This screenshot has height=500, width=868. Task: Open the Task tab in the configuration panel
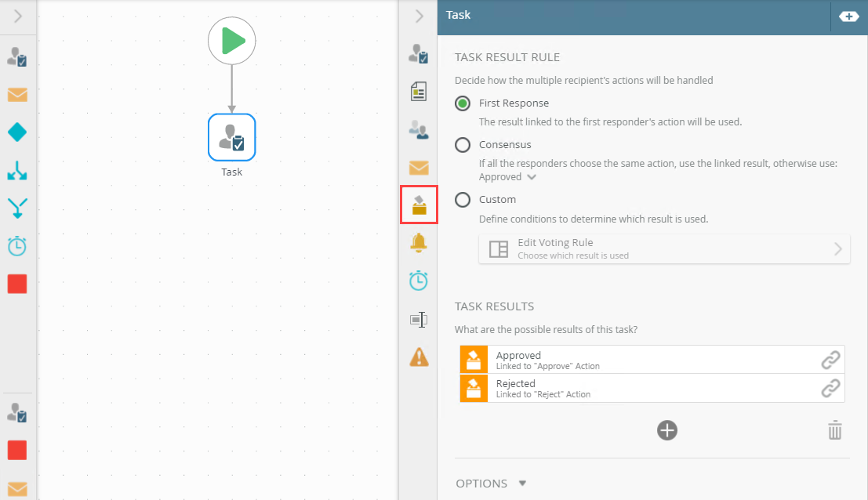(x=419, y=53)
